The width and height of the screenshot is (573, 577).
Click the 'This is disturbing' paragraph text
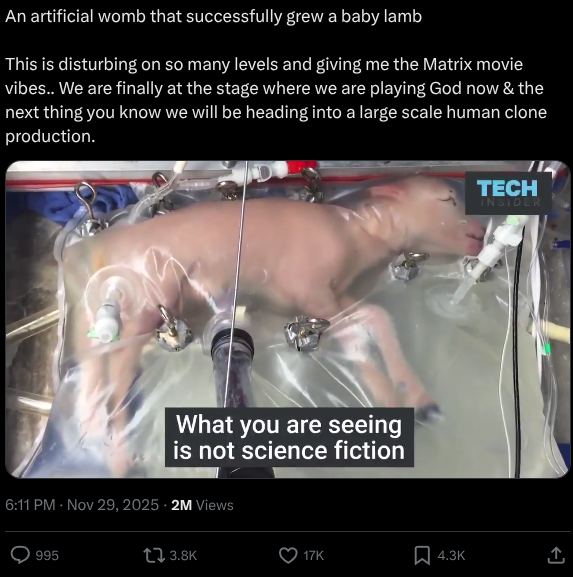[x=276, y=100]
